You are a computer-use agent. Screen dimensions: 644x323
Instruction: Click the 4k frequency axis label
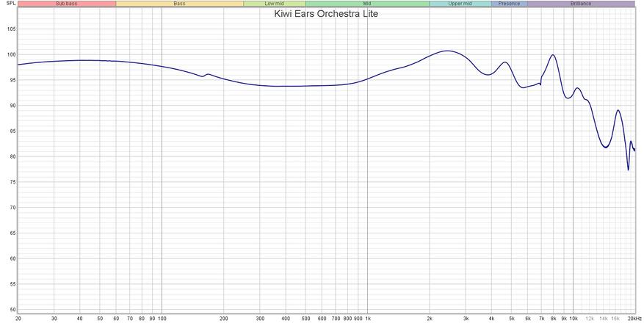pyautogui.click(x=491, y=319)
